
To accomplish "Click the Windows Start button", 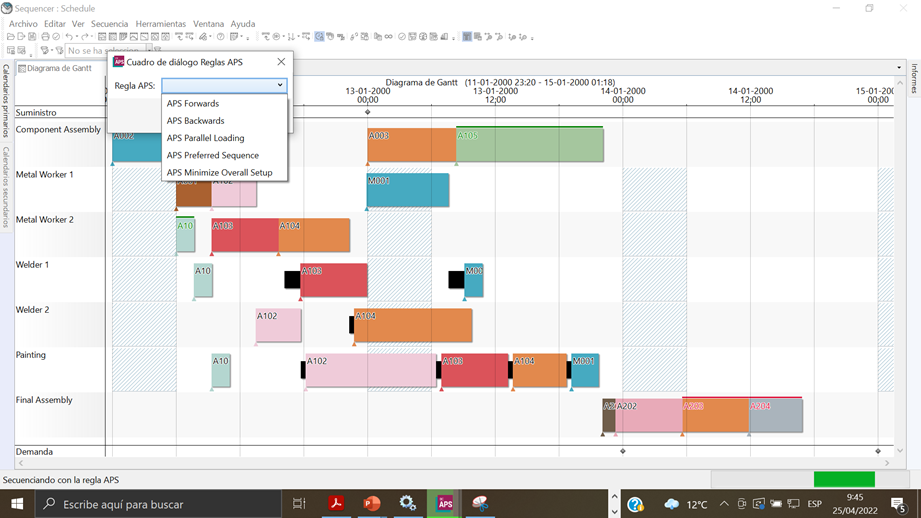I will point(17,504).
